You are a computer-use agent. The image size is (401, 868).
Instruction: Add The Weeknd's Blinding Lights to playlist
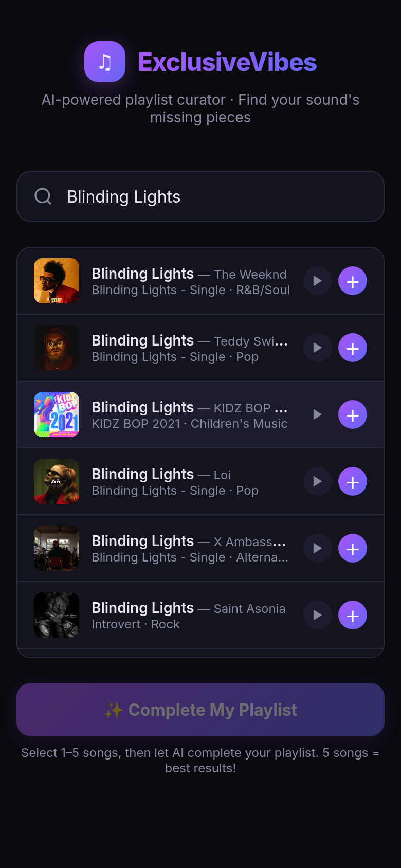[x=353, y=281]
